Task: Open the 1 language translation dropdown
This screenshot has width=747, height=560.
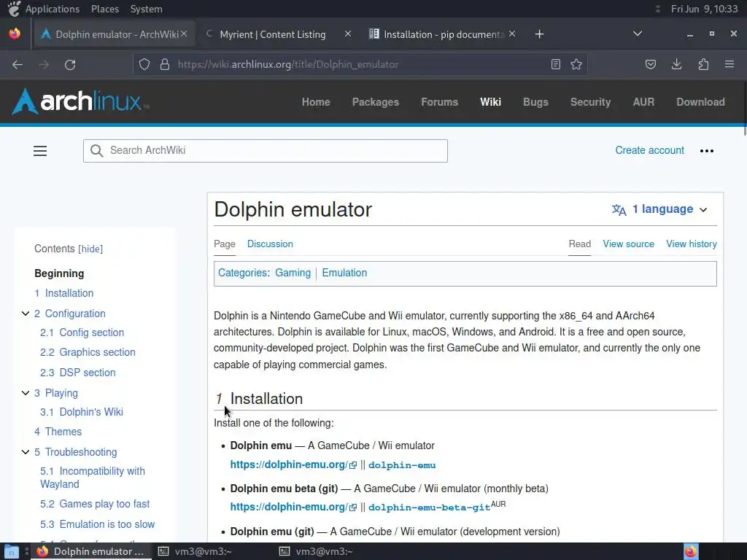Action: 659,209
